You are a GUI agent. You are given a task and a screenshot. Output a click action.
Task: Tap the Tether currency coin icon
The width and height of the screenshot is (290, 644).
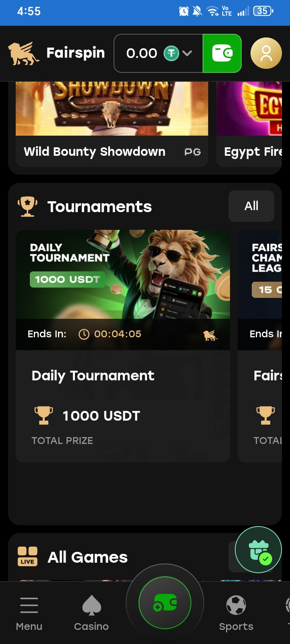(x=171, y=53)
